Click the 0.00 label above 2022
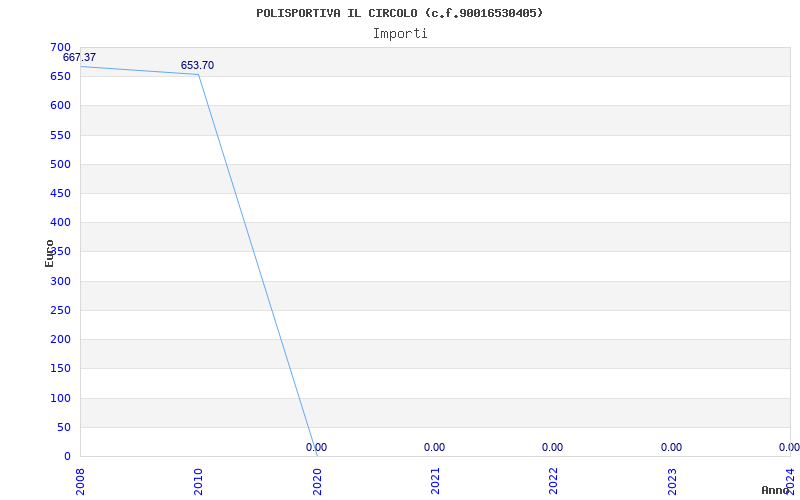The height and width of the screenshot is (500, 800). click(553, 447)
